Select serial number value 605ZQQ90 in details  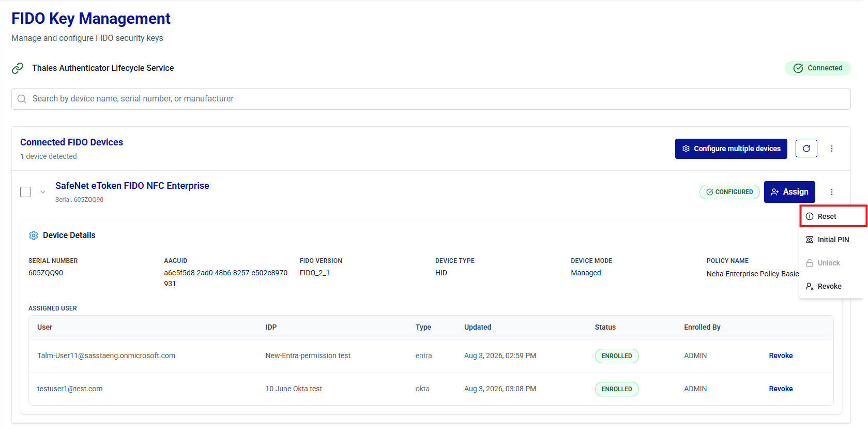(45, 273)
